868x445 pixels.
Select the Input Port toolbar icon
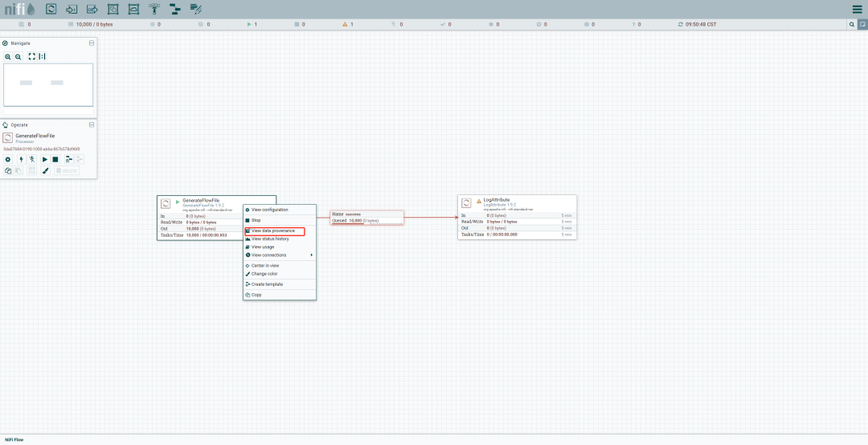pos(72,9)
